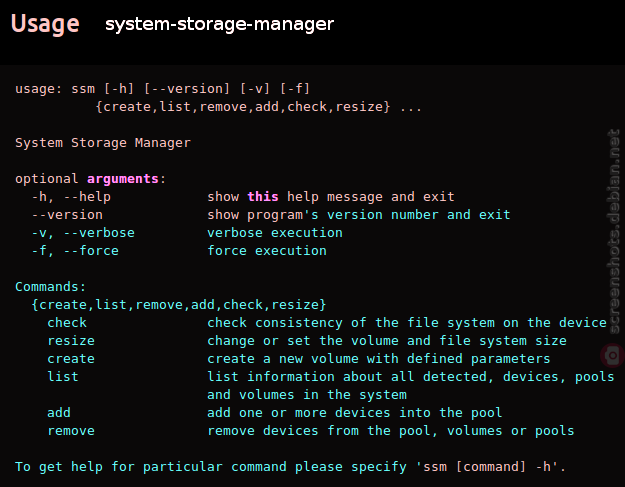Click the 'Usage' heading
This screenshot has height=487, width=625.
[x=45, y=24]
